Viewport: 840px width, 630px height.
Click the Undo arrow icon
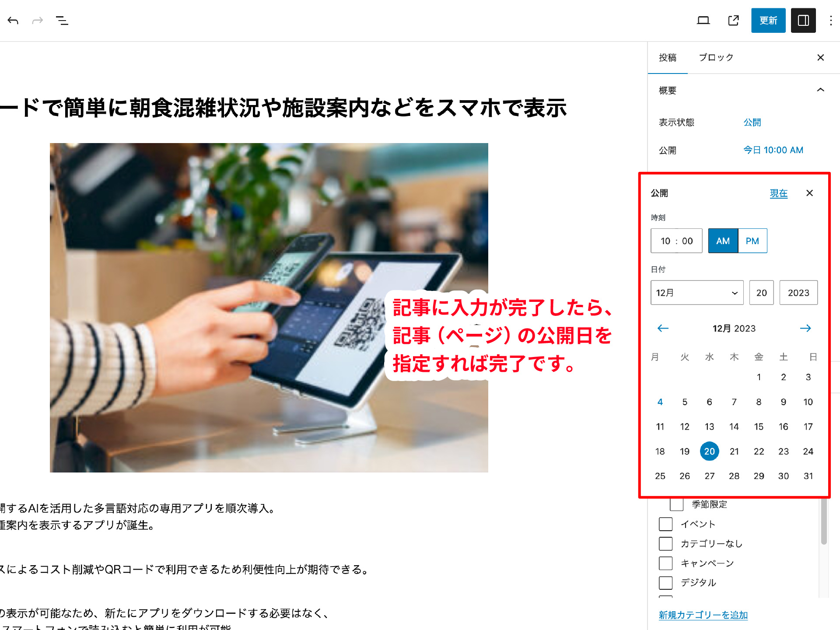tap(13, 21)
